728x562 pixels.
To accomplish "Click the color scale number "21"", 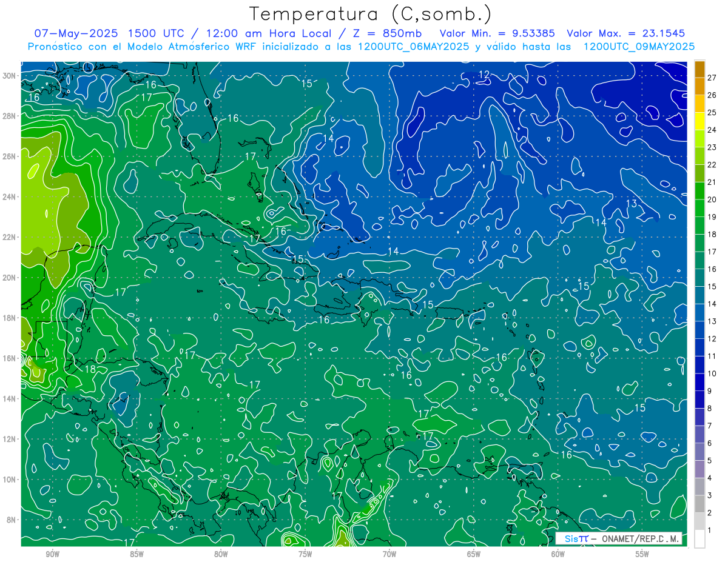I will [712, 182].
